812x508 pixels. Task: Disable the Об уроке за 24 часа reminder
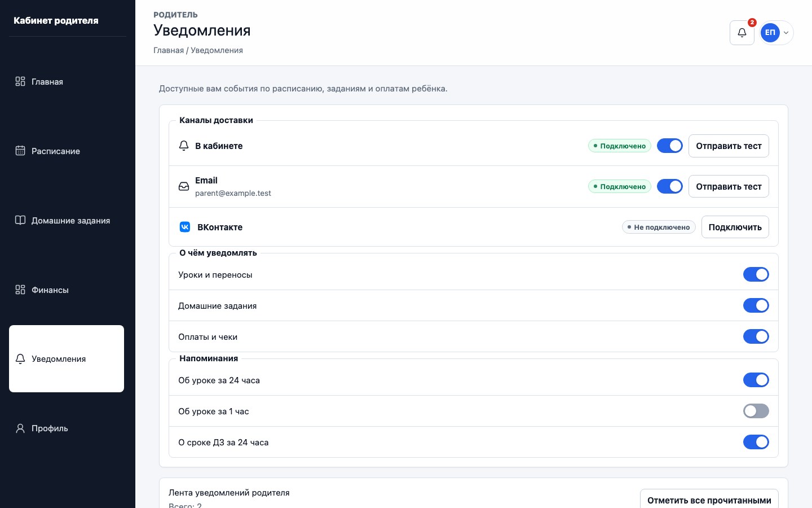(756, 380)
